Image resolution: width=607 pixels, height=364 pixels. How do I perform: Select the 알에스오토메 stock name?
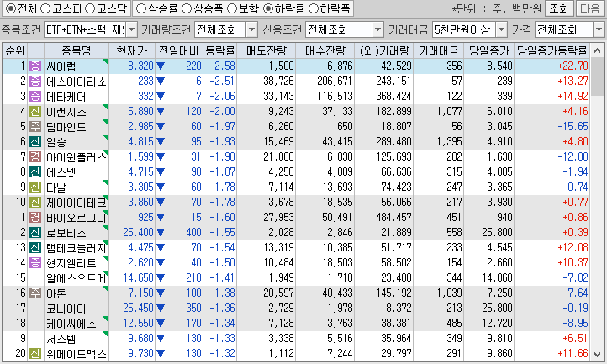[76, 278]
